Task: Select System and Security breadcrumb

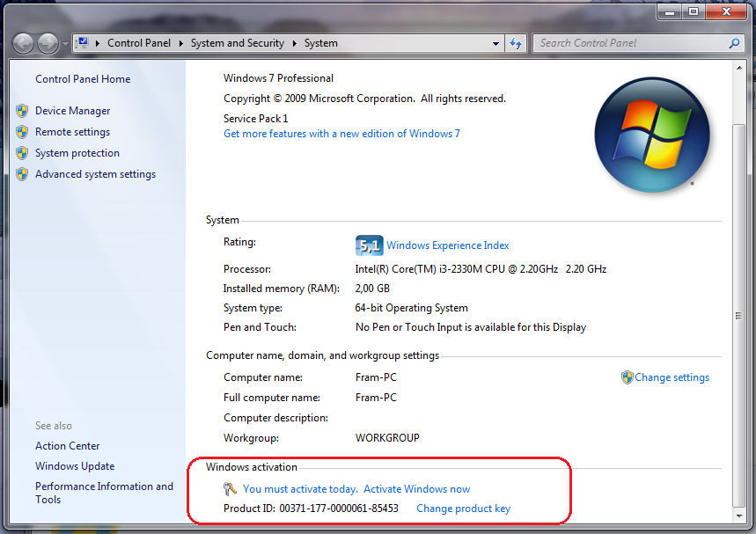Action: (238, 43)
